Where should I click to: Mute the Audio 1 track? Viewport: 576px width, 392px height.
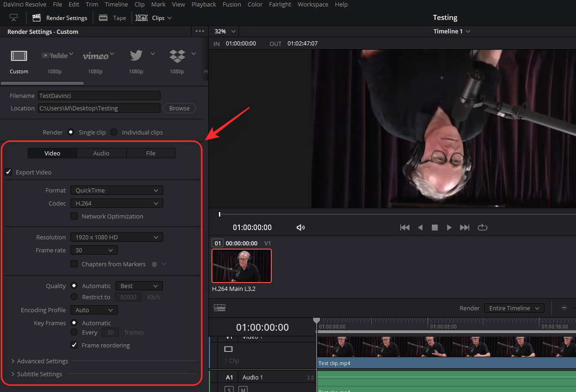243,389
